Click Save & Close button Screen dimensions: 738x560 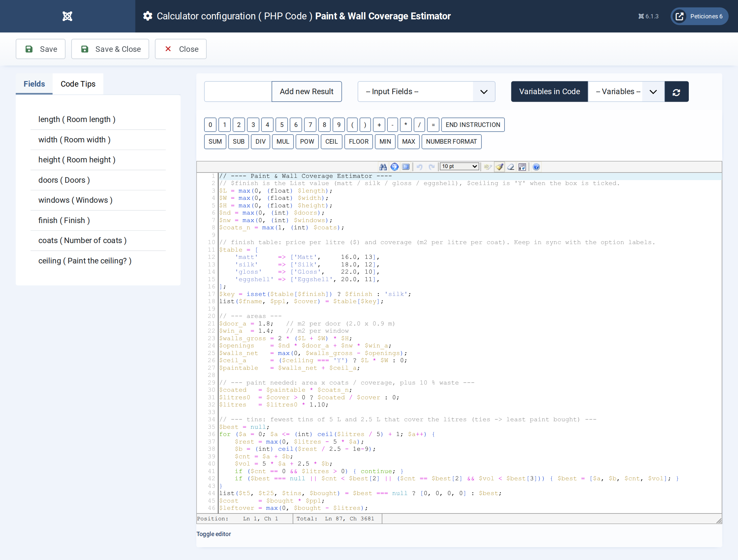click(110, 49)
